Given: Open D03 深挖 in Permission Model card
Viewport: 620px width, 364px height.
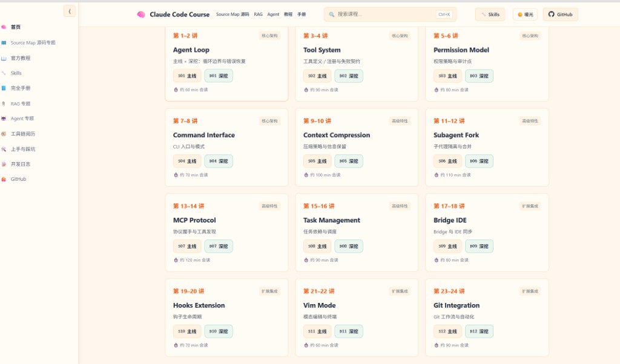Looking at the screenshot, I should 480,76.
